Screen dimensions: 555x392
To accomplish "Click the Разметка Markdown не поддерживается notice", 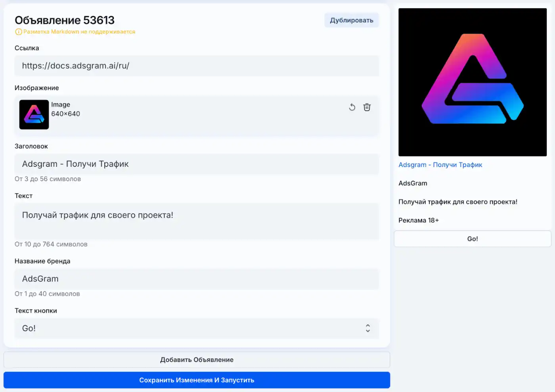I will coord(79,32).
